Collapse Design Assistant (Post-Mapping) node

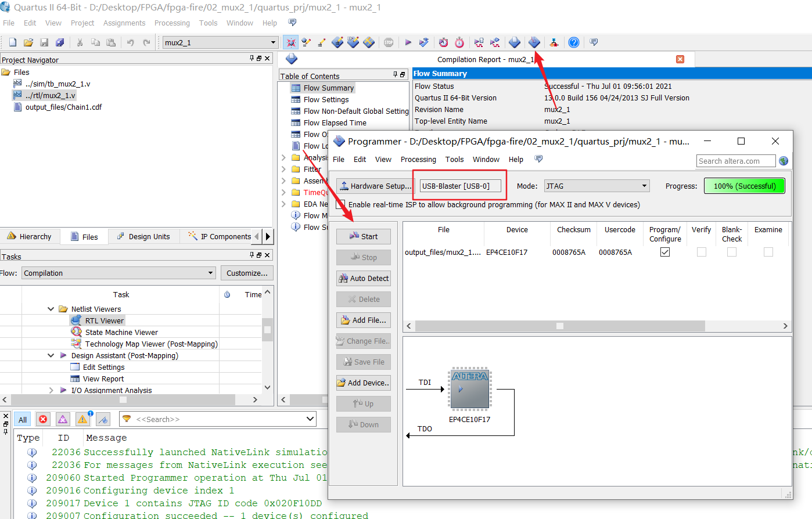point(51,355)
